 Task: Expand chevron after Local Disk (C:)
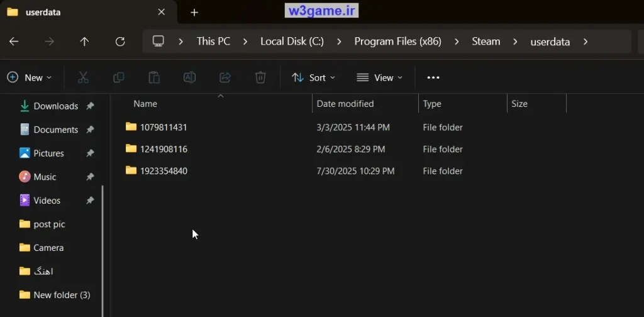coord(339,42)
